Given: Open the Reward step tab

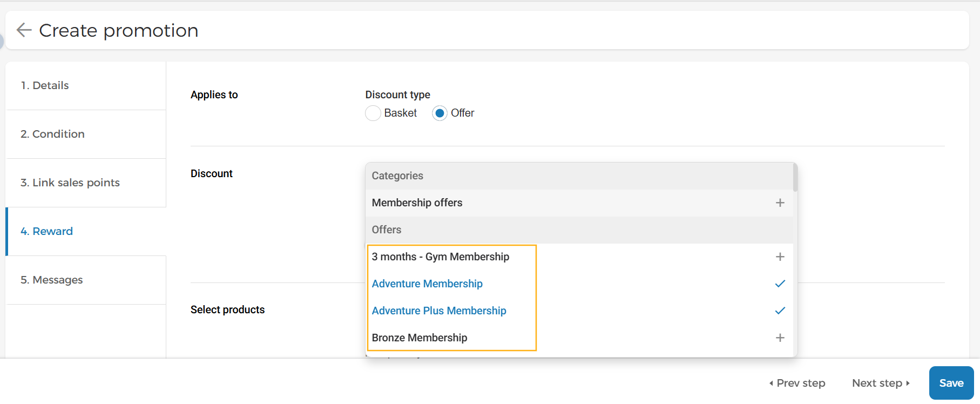Looking at the screenshot, I should (86, 231).
